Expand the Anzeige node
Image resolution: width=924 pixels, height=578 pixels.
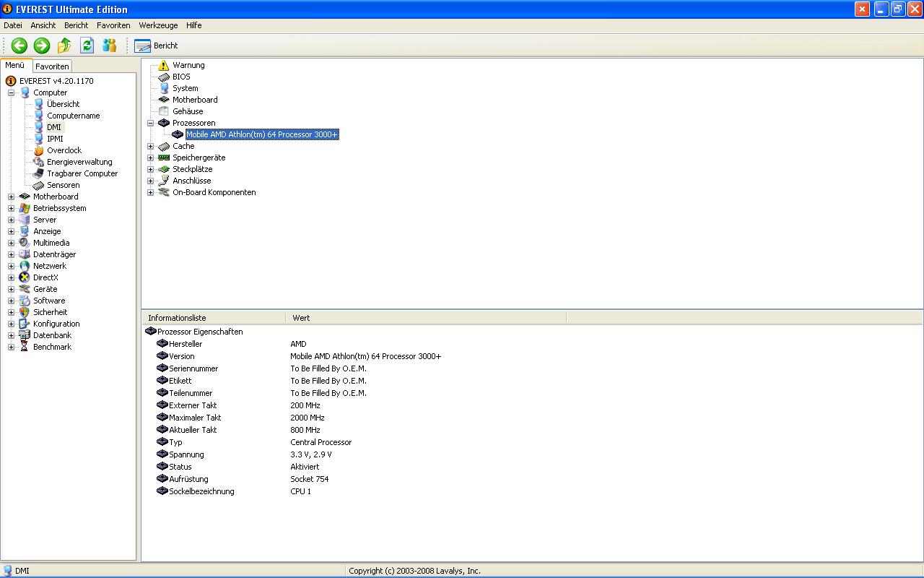click(11, 231)
